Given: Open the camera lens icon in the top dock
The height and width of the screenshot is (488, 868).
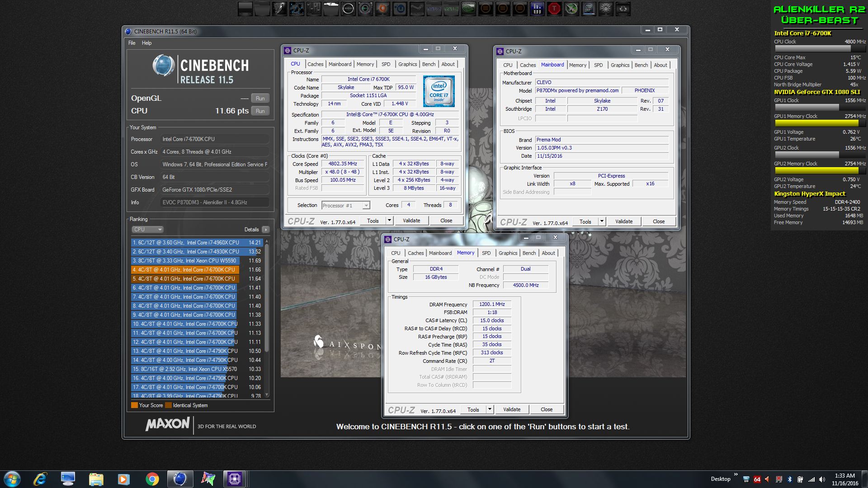Looking at the screenshot, I should (365, 9).
